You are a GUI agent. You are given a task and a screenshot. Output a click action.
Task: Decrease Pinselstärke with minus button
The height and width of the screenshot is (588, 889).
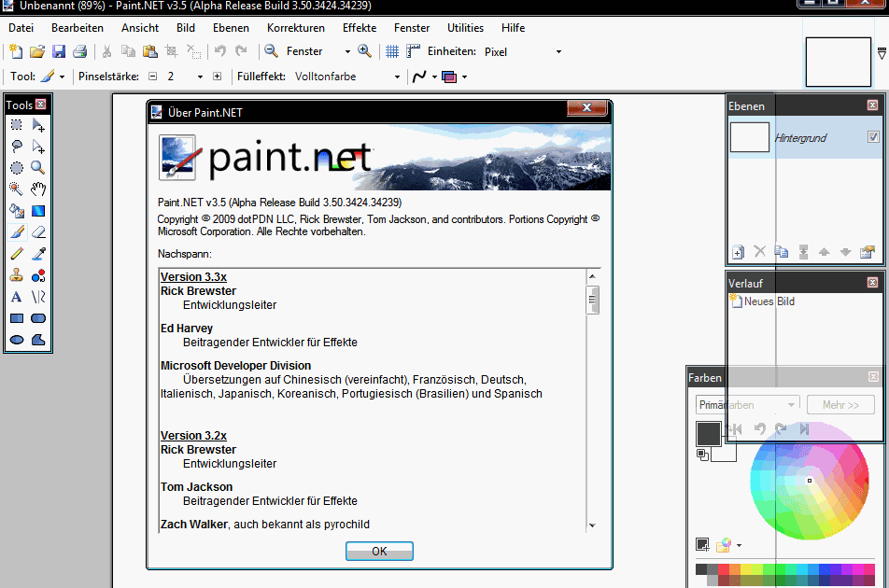152,77
